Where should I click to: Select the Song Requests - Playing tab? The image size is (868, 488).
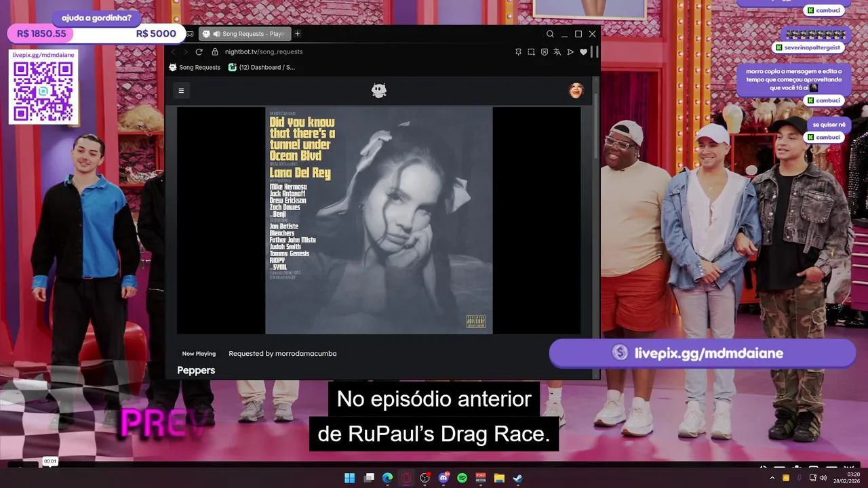[245, 34]
